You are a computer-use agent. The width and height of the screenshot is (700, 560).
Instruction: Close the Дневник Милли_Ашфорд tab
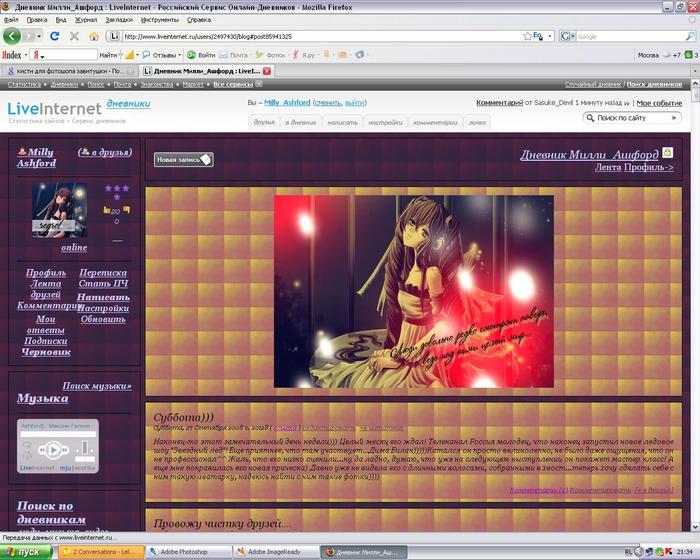point(267,71)
